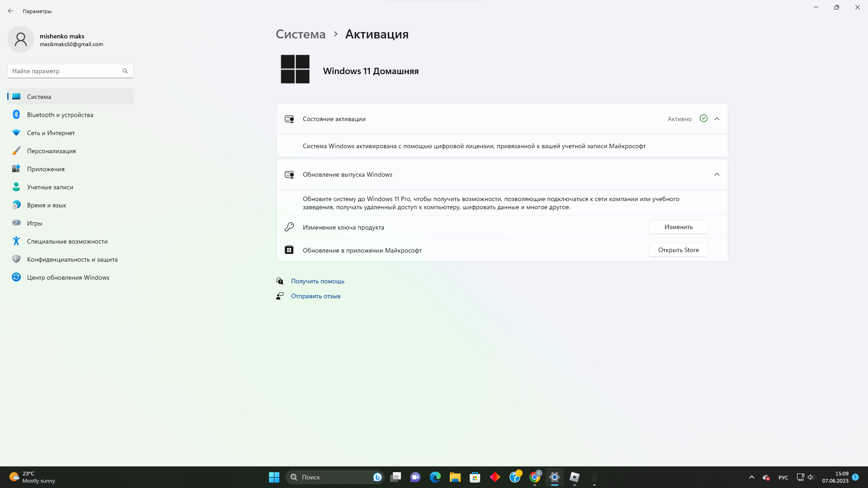
Task: Open Центр обновления Windows section
Action: coord(71,277)
